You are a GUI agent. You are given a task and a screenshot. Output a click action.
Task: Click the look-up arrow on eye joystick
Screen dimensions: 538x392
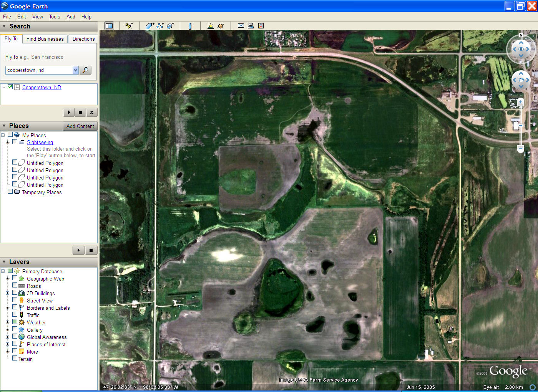pos(521,43)
